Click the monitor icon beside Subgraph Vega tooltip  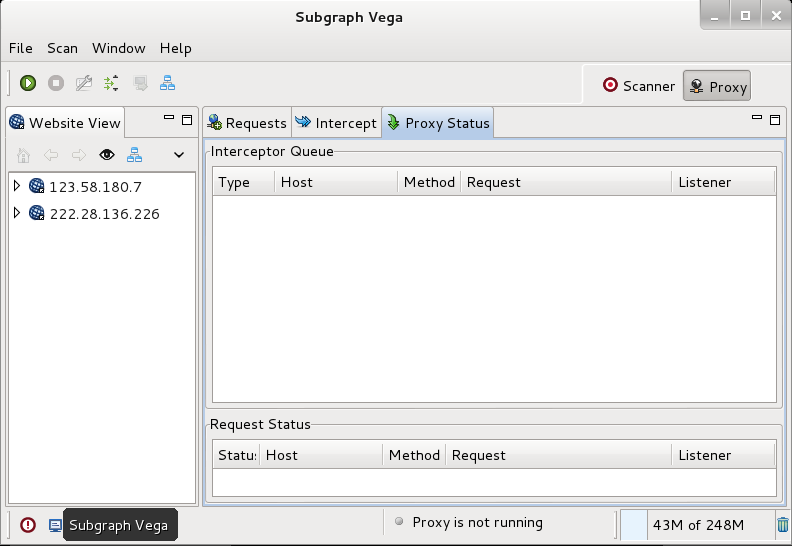tap(55, 525)
